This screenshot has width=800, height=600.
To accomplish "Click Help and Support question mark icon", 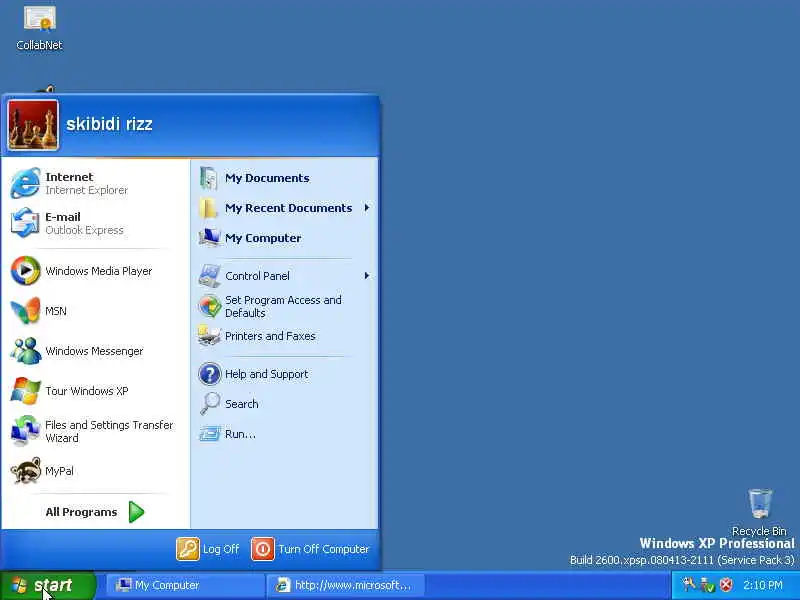I will (x=209, y=374).
